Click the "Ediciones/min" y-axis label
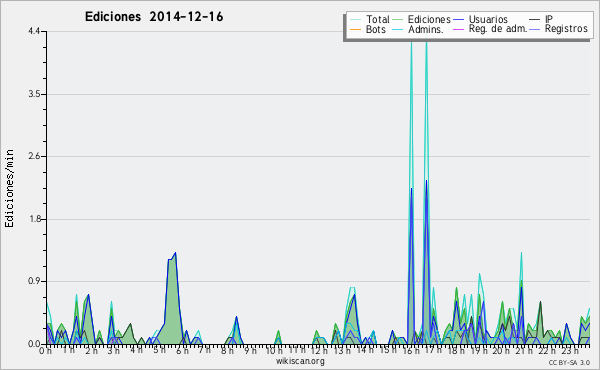Screen dimensions: 600x370 coord(9,188)
